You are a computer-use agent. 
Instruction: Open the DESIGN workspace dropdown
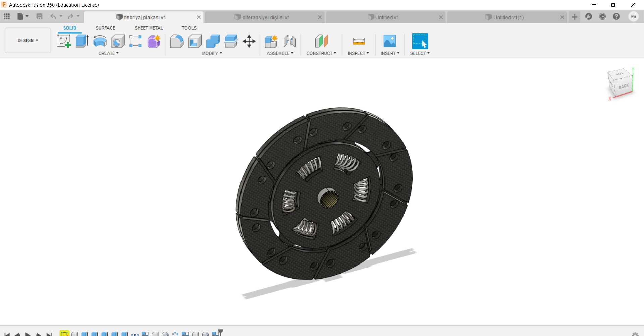[28, 40]
